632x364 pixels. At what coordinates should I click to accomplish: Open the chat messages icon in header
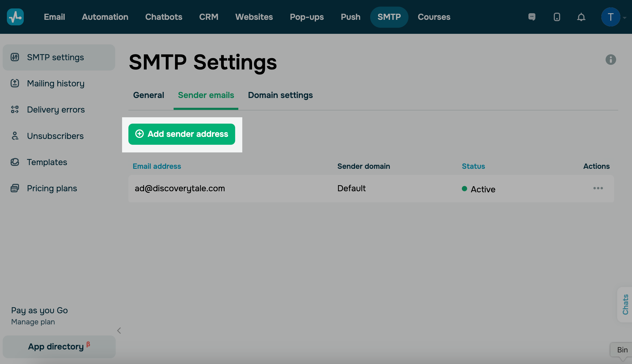coord(532,17)
